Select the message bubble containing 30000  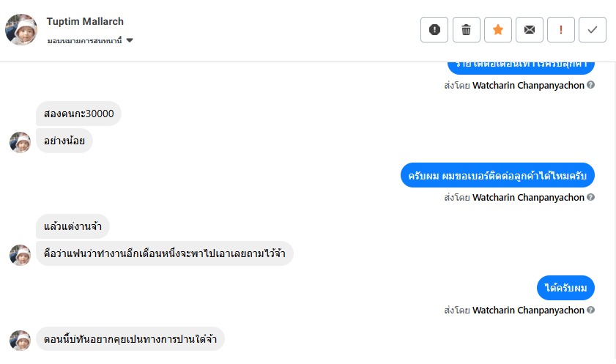tap(78, 114)
